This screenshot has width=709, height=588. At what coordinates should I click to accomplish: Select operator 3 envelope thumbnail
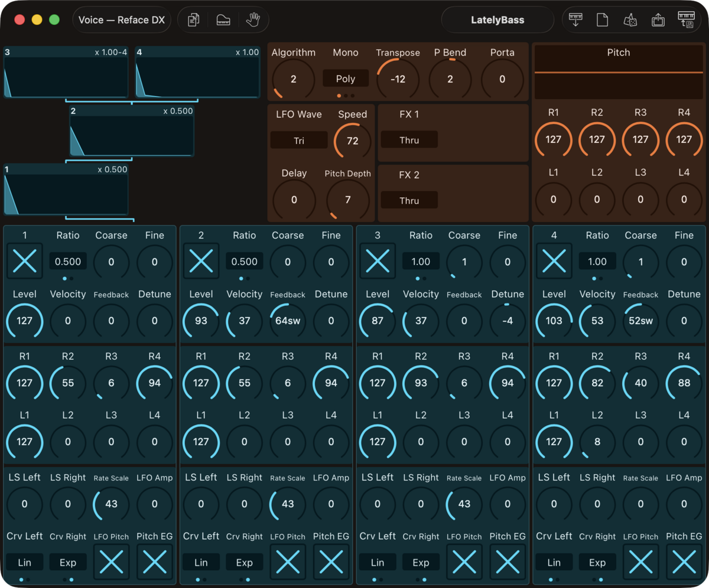(x=66, y=73)
